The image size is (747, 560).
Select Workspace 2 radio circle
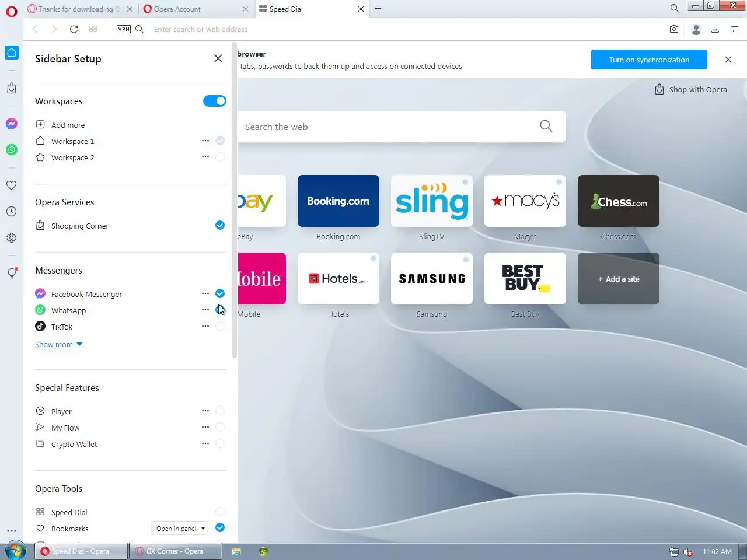[220, 157]
